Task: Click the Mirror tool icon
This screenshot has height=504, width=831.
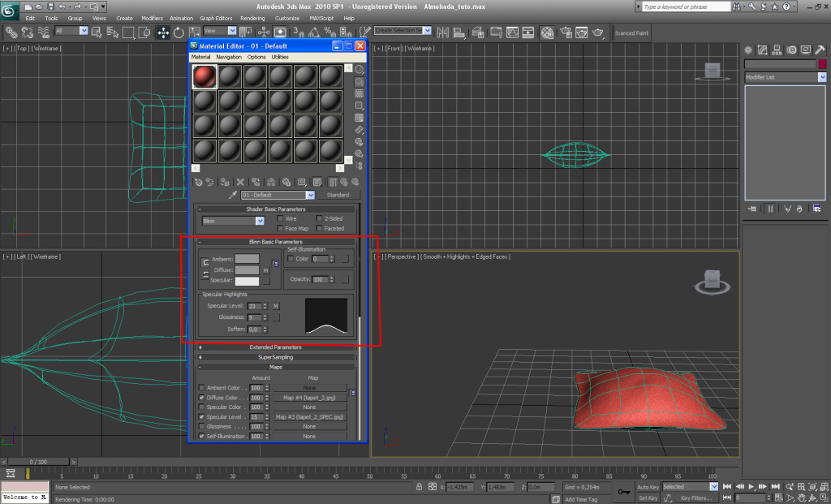Action: point(443,32)
